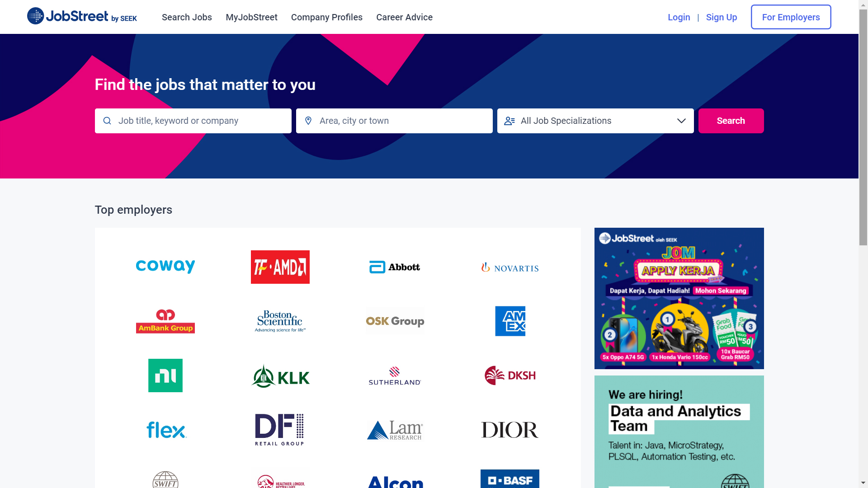Open the AmBank Group employer logo
868x488 pixels.
[165, 321]
